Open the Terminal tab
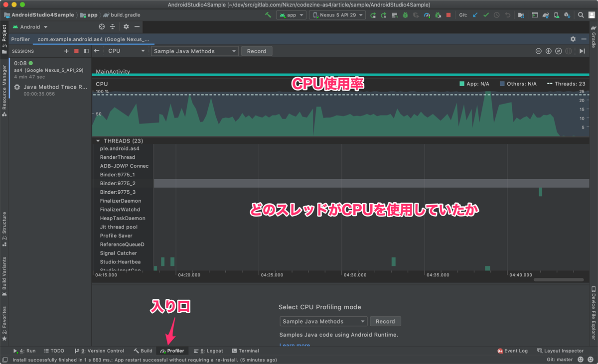The height and width of the screenshot is (364, 598). click(x=245, y=351)
